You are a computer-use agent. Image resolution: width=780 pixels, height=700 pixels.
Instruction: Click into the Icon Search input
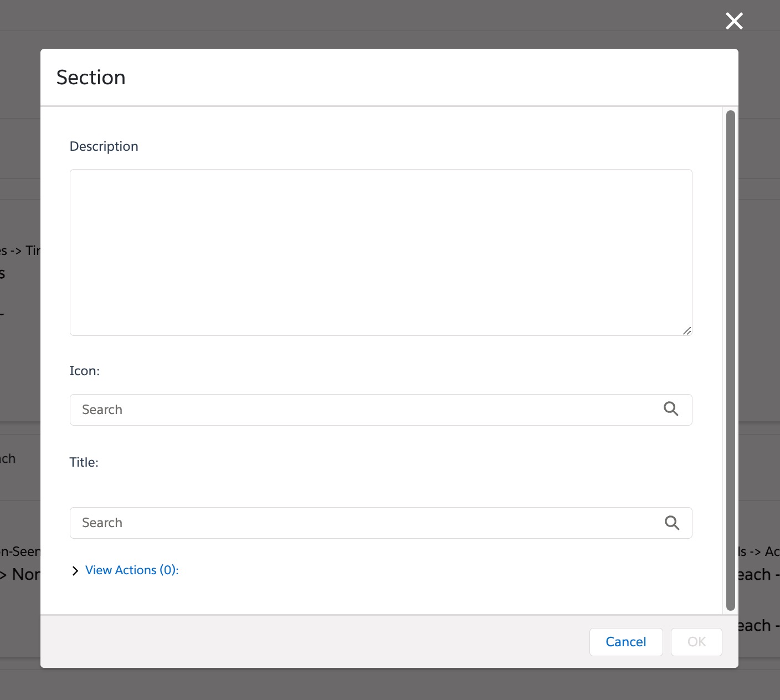(x=366, y=410)
